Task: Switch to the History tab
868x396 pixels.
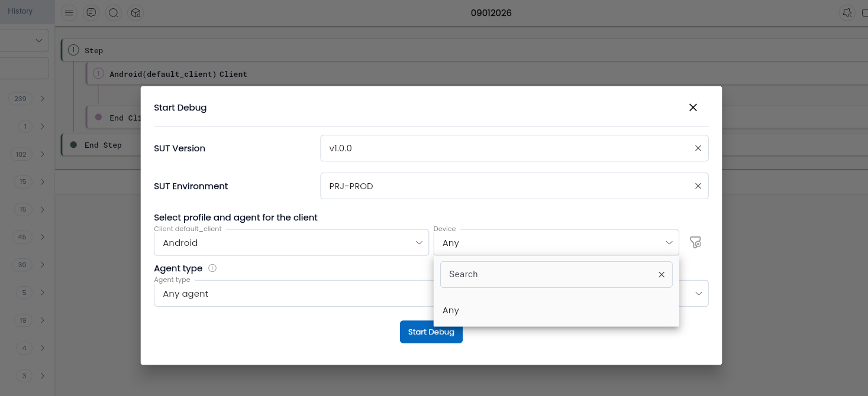Action: click(20, 11)
